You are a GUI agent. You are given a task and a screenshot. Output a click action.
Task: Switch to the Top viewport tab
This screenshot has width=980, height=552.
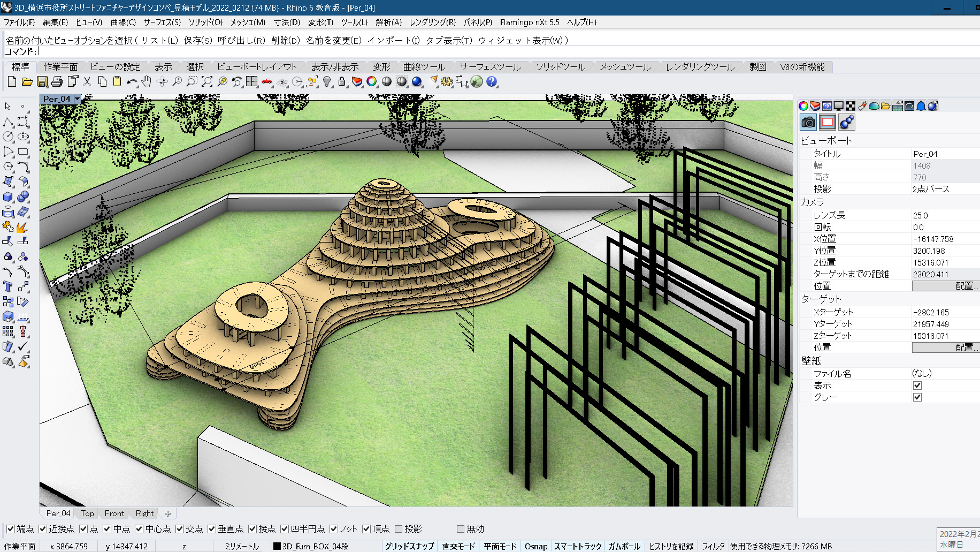87,513
